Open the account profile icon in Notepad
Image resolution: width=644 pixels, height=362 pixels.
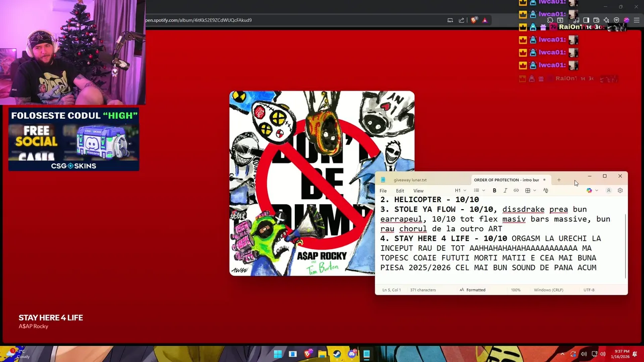click(609, 191)
